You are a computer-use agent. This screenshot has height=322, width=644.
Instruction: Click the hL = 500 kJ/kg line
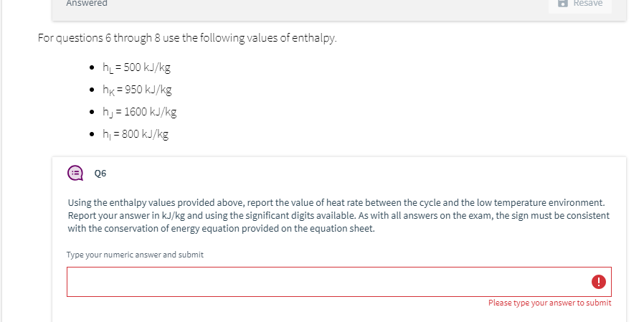(136, 67)
